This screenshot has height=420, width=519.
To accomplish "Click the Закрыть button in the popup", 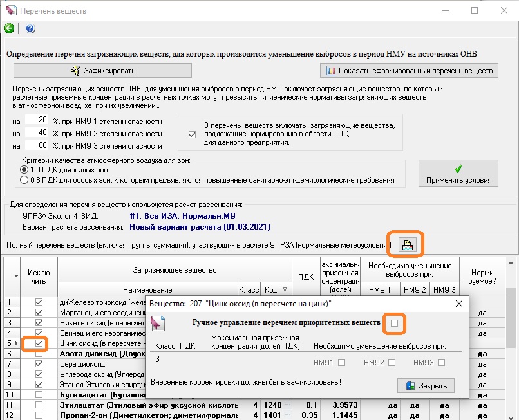I will [426, 385].
